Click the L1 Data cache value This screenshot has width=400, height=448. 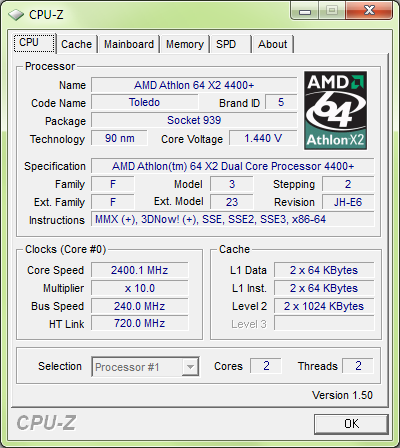324,270
